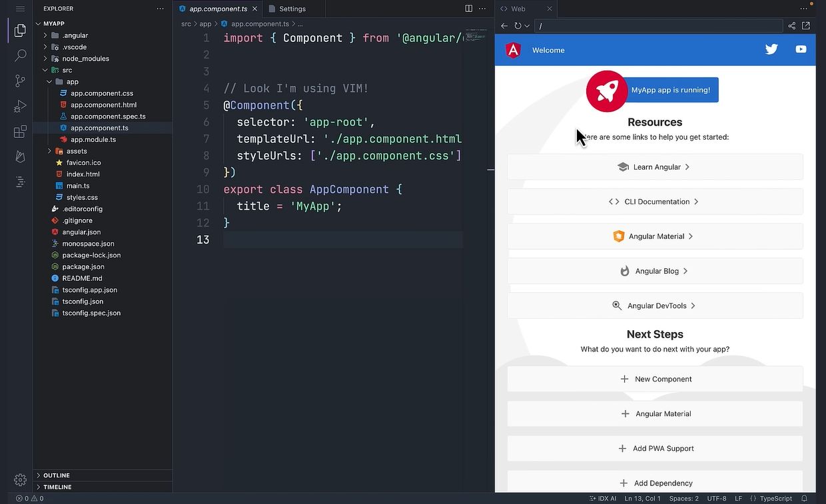Click the Settings gear in the activity bar
Screen dimensions: 826x504
[x=20, y=479]
